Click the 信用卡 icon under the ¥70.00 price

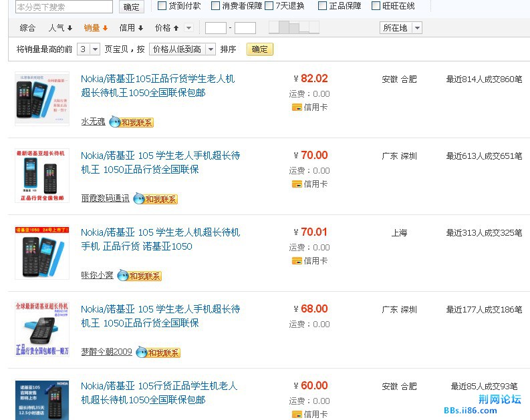point(297,184)
